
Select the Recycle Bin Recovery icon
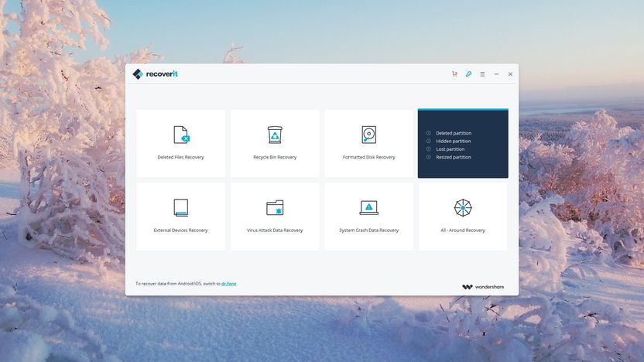pyautogui.click(x=275, y=135)
